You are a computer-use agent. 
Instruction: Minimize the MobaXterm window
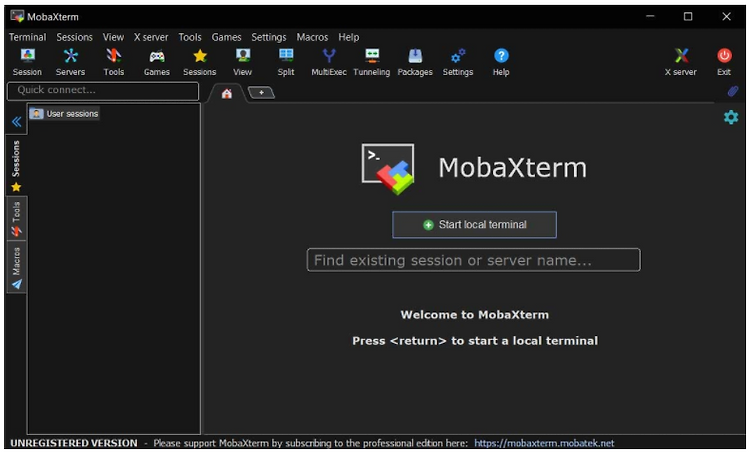tap(650, 16)
